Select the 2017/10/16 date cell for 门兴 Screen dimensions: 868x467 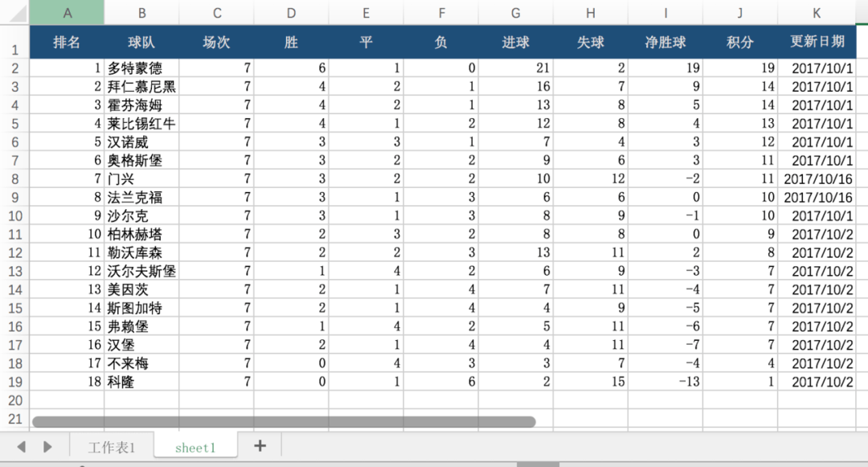coord(817,178)
